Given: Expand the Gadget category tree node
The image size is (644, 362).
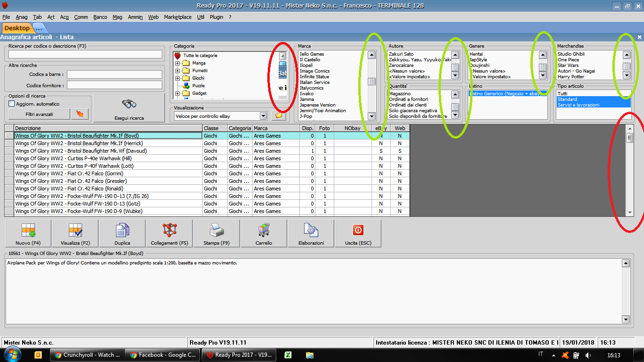Looking at the screenshot, I should tap(177, 93).
